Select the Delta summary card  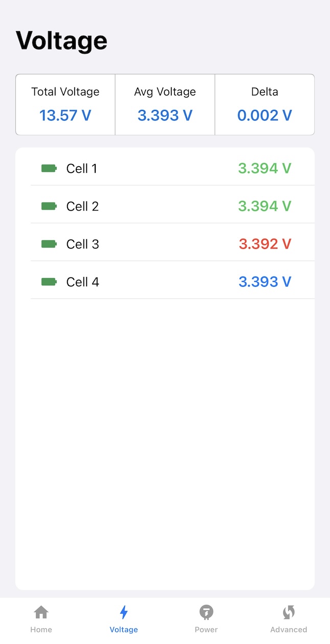click(x=265, y=105)
